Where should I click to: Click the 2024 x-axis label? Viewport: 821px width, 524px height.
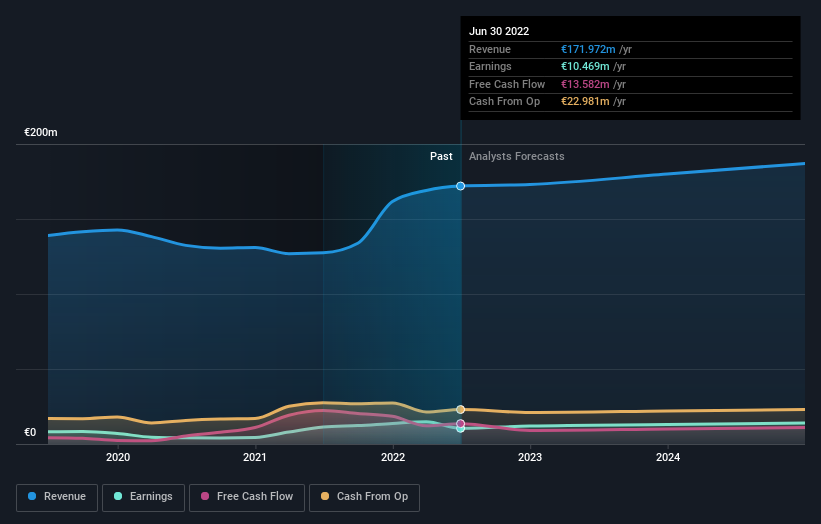tap(668, 457)
